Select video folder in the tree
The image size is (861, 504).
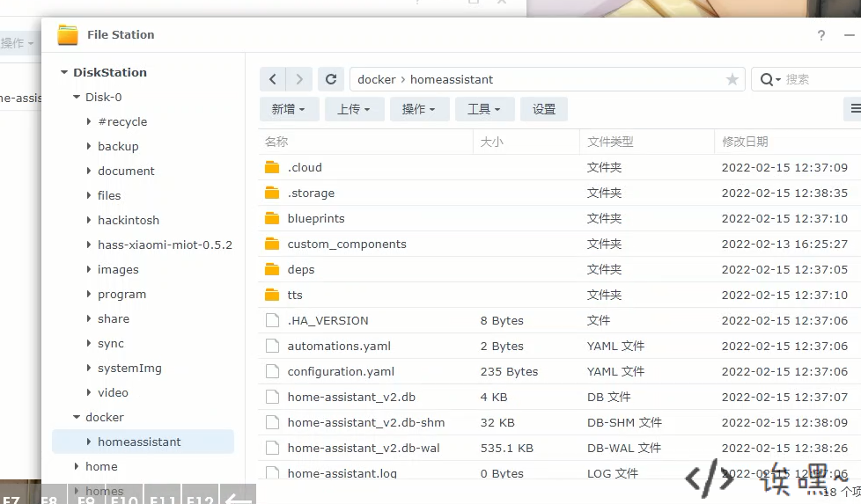tap(113, 392)
